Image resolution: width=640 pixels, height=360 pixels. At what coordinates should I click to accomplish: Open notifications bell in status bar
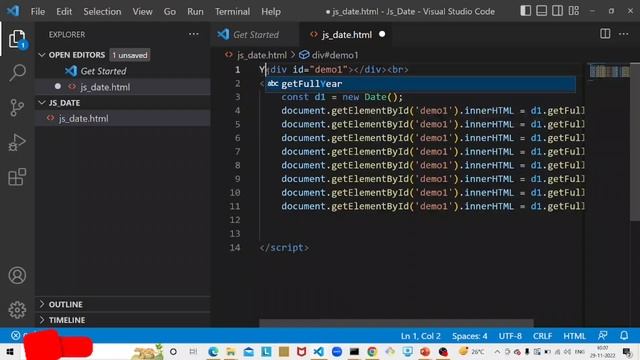point(624,336)
